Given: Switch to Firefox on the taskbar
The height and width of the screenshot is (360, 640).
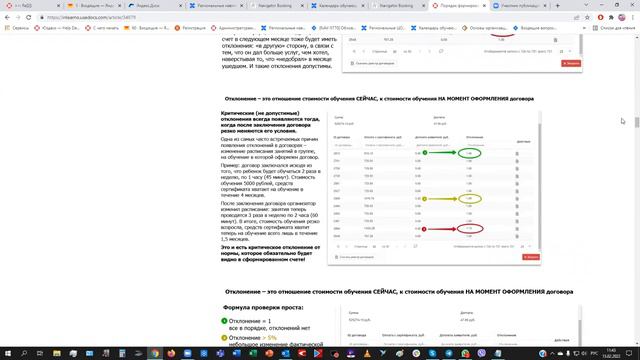Looking at the screenshot, I should point(171,353).
